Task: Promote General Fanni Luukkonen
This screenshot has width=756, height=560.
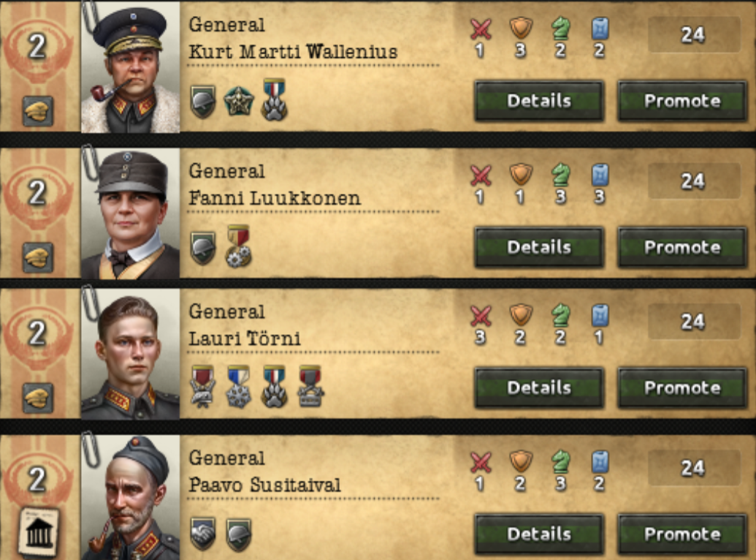Action: pos(682,247)
